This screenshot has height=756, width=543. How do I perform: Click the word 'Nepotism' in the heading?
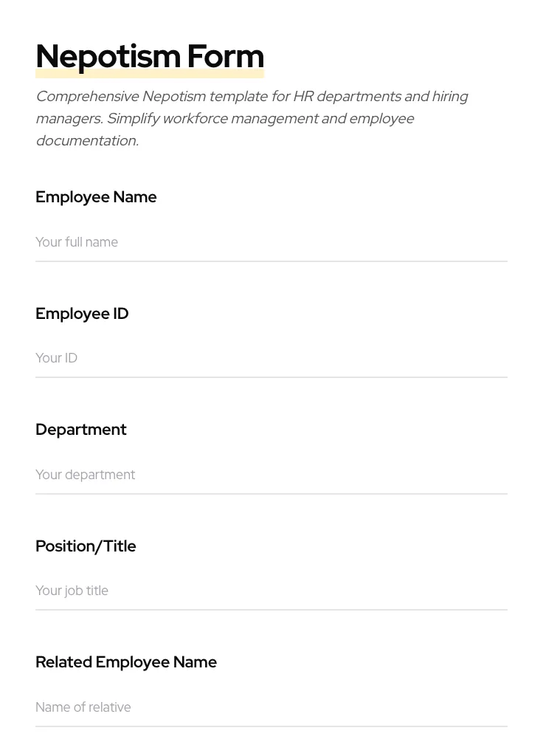click(108, 57)
